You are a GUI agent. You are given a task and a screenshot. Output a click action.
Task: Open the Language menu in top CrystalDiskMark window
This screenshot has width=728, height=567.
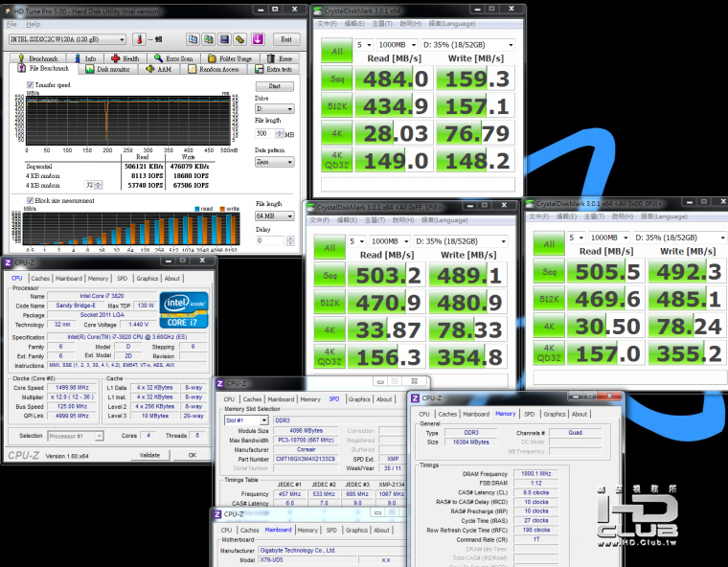click(452, 24)
